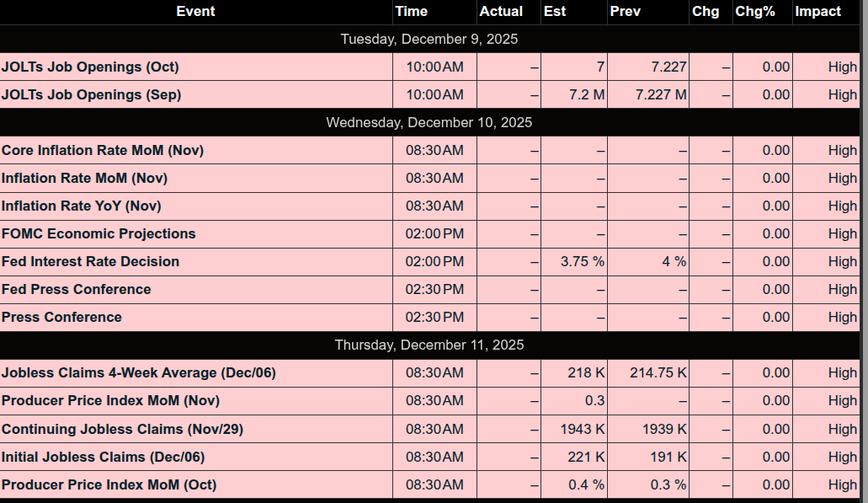
Task: Click the Est column header
Action: [x=555, y=12]
